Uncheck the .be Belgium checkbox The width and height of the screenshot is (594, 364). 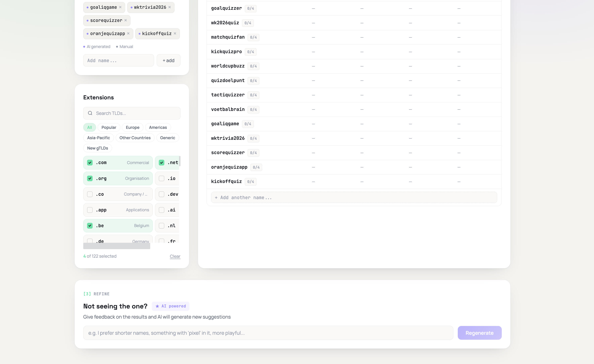coord(90,226)
